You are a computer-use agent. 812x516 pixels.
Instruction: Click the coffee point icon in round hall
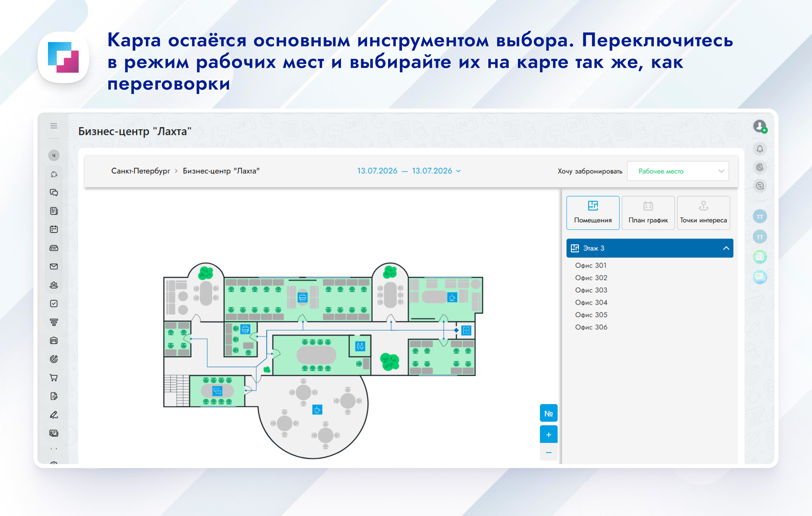(317, 410)
